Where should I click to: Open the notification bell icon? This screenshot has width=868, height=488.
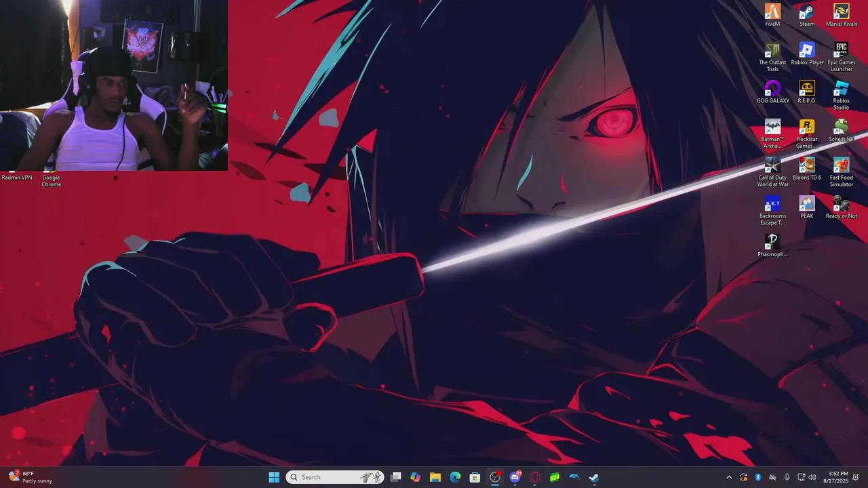coord(856,477)
